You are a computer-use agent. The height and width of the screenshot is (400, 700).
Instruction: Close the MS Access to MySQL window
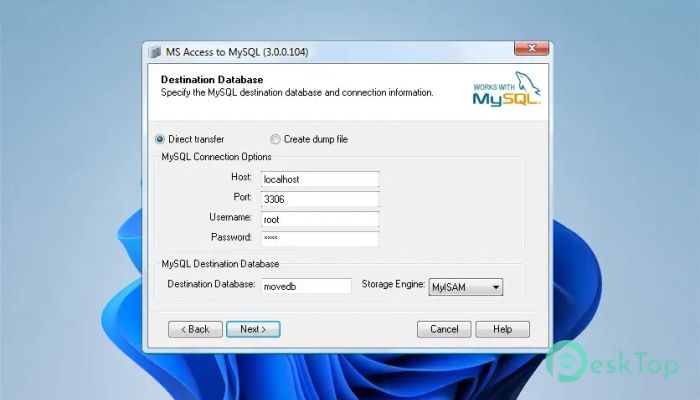pyautogui.click(x=531, y=48)
